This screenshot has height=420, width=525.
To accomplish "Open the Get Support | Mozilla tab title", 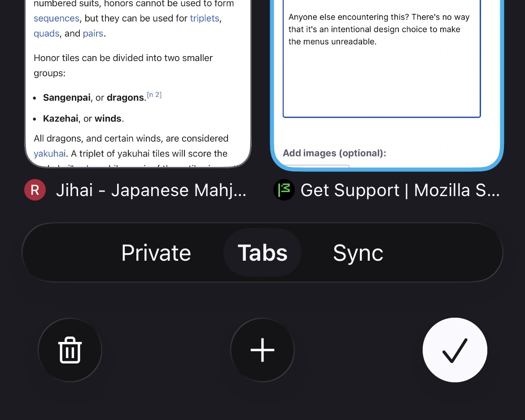I will coord(400,190).
